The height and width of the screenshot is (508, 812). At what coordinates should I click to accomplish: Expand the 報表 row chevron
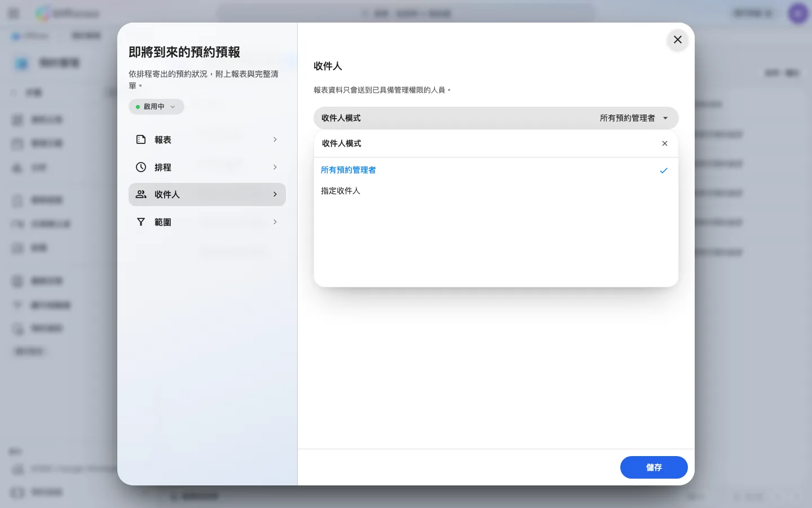(275, 139)
